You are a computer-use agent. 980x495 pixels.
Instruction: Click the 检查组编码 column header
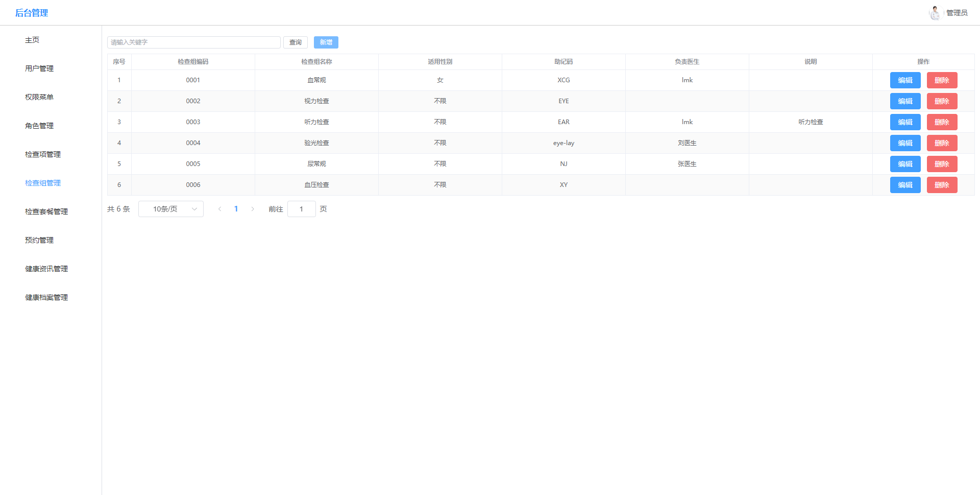193,62
